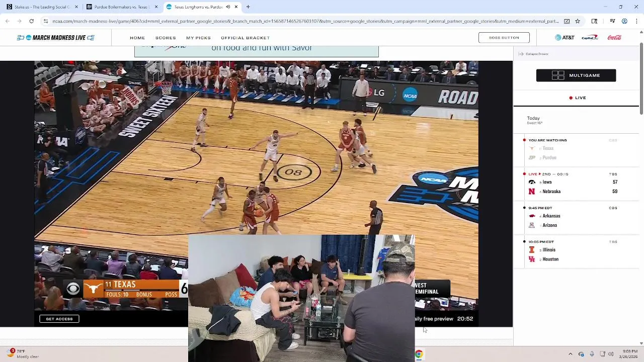
Task: Click the March Madness Live logo
Action: (x=55, y=38)
